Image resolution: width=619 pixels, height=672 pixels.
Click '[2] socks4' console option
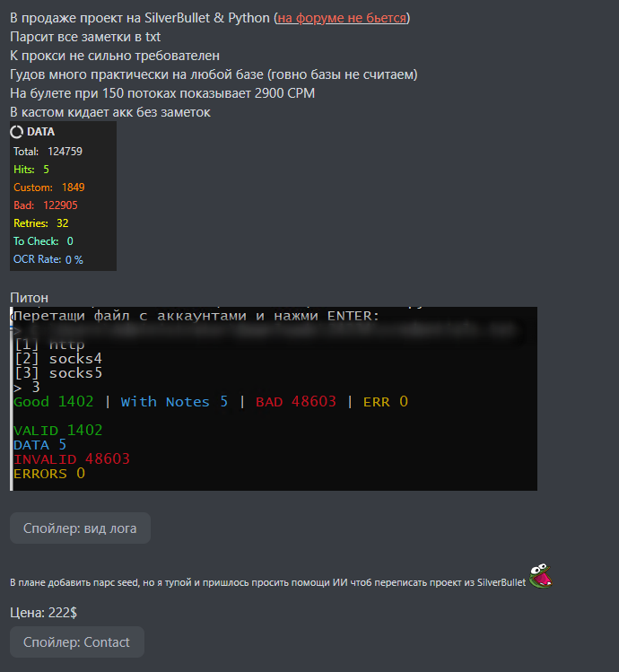pyautogui.click(x=58, y=359)
